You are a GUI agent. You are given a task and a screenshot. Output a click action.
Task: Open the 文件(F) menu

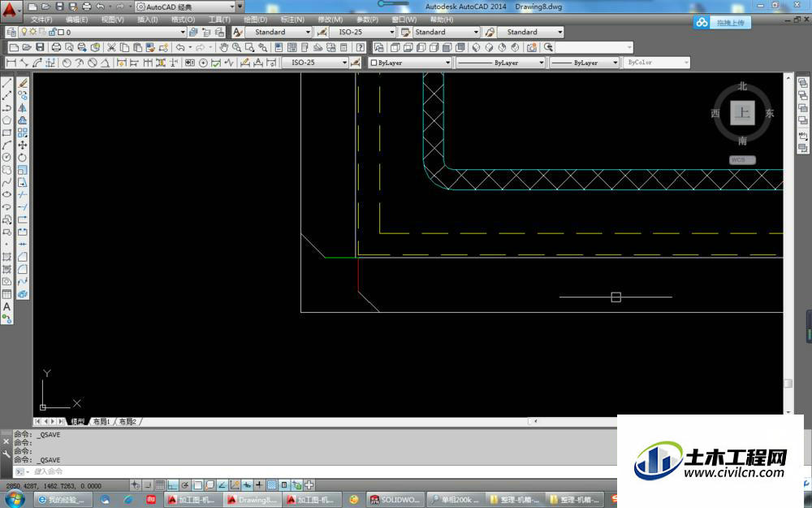(41, 20)
